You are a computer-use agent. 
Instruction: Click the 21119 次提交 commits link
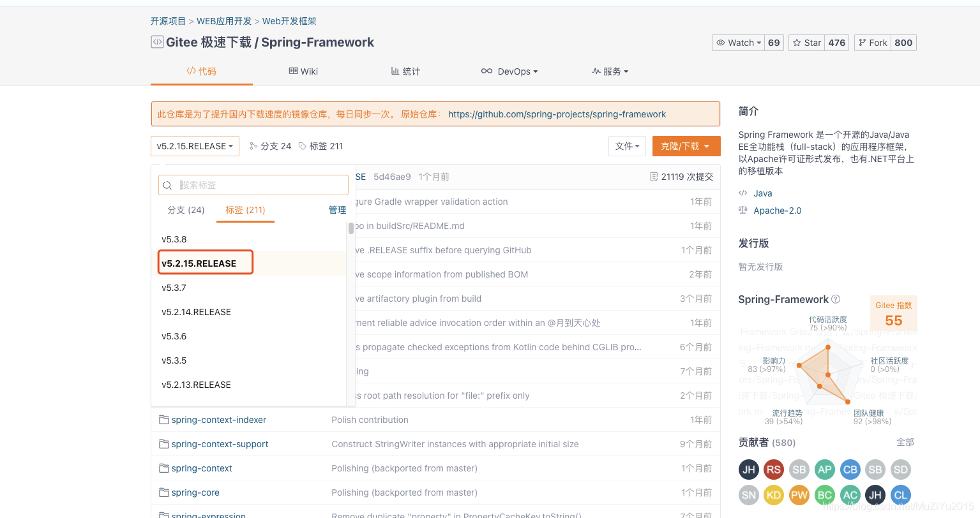687,177
